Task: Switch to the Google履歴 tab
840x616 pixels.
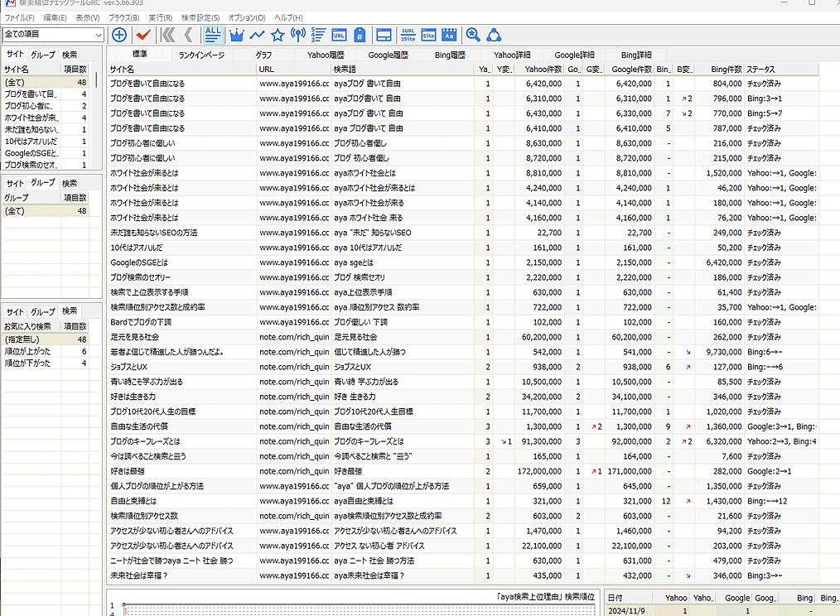Action: (388, 55)
